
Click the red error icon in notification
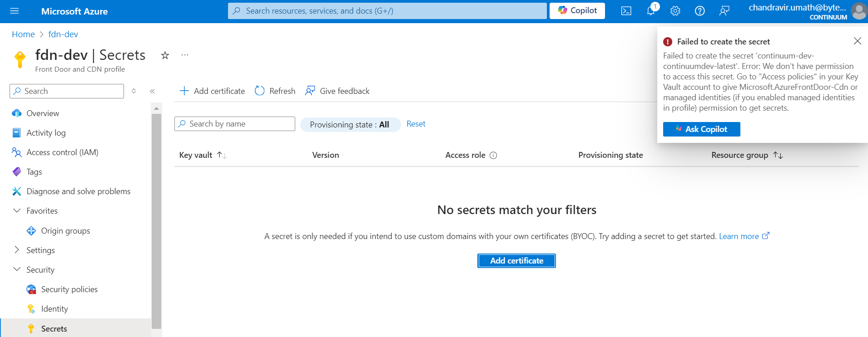pyautogui.click(x=668, y=42)
